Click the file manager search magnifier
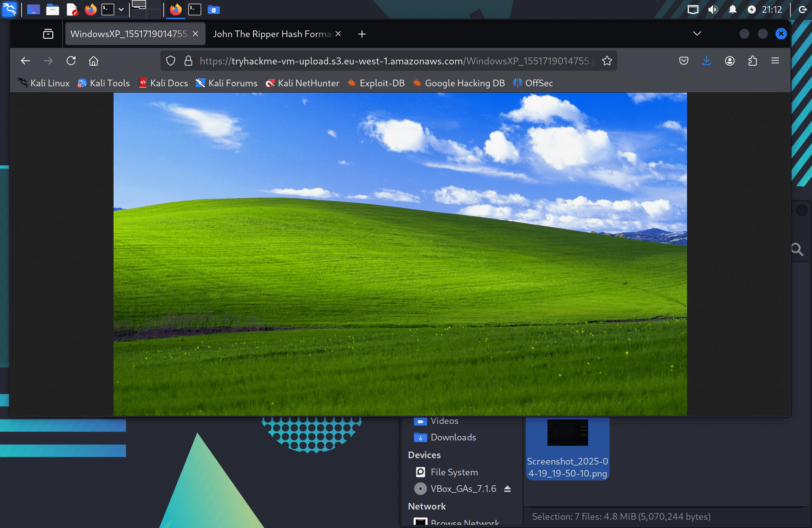 tap(797, 249)
